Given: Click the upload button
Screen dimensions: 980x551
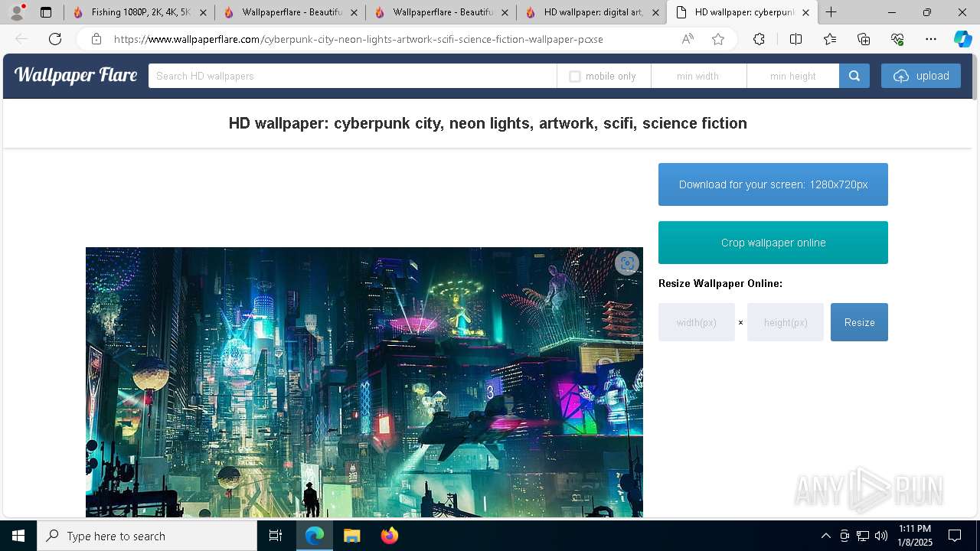Looking at the screenshot, I should pos(921,76).
